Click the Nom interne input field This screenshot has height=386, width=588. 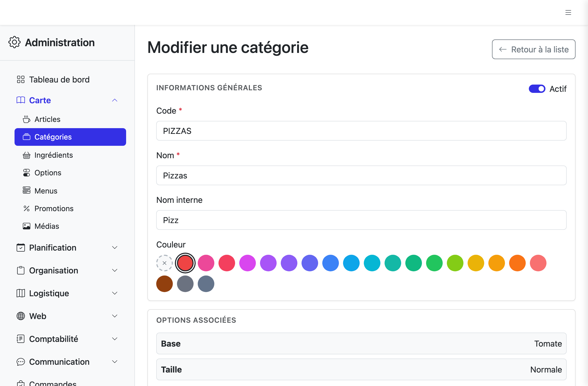click(361, 220)
